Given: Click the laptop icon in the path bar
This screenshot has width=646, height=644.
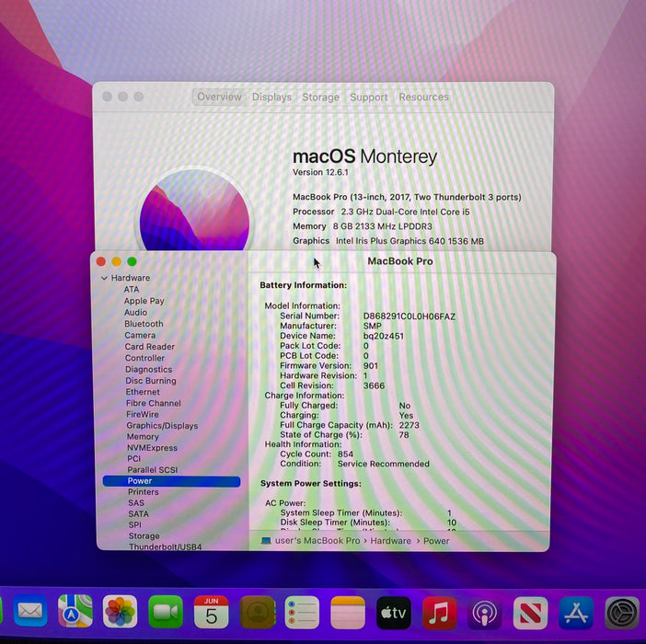Looking at the screenshot, I should pos(266,540).
